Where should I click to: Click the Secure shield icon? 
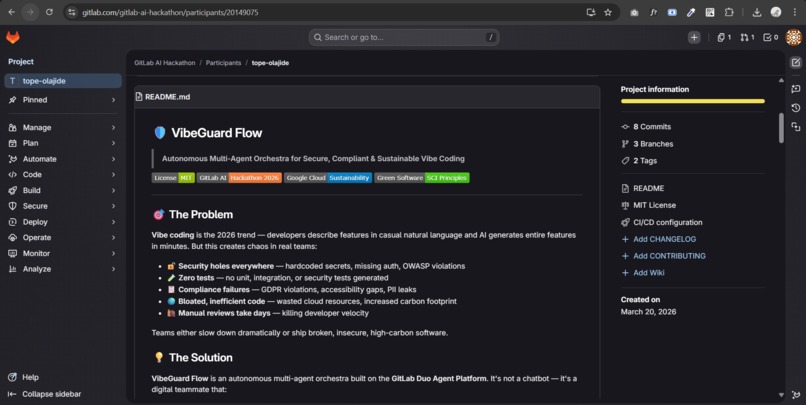tap(13, 206)
